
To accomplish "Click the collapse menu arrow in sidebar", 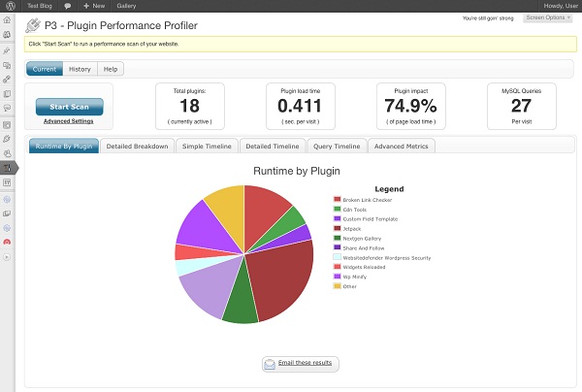I will pos(8,257).
